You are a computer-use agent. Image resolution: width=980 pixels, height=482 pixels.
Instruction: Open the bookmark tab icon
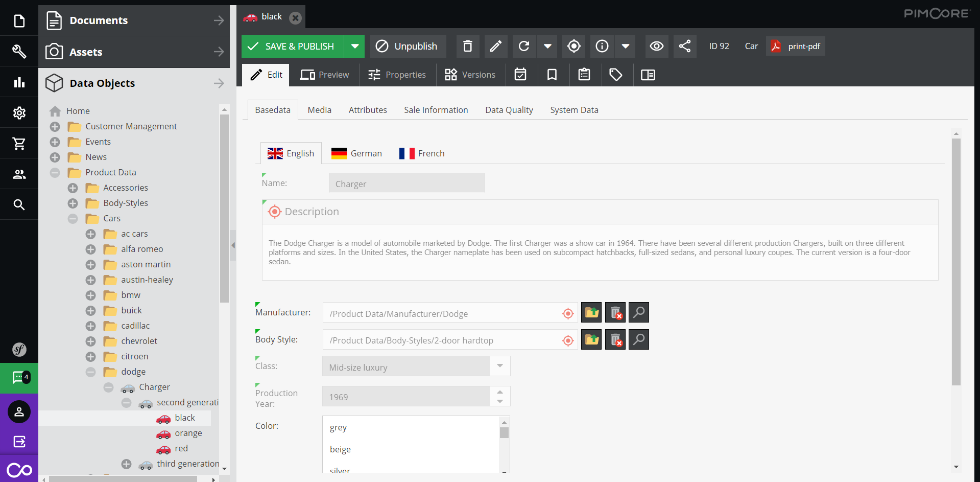(552, 75)
